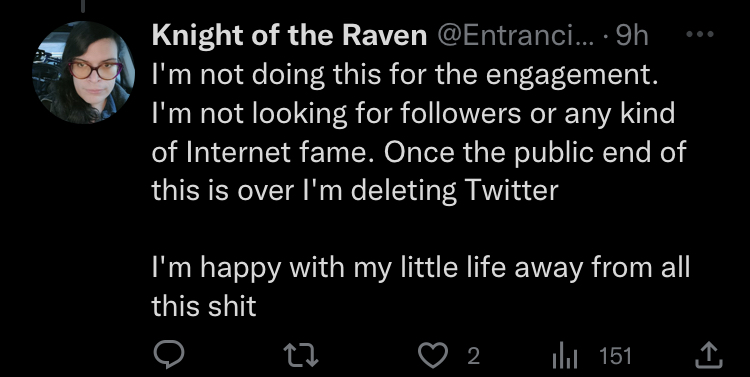Click the view count showing 151

click(x=615, y=356)
